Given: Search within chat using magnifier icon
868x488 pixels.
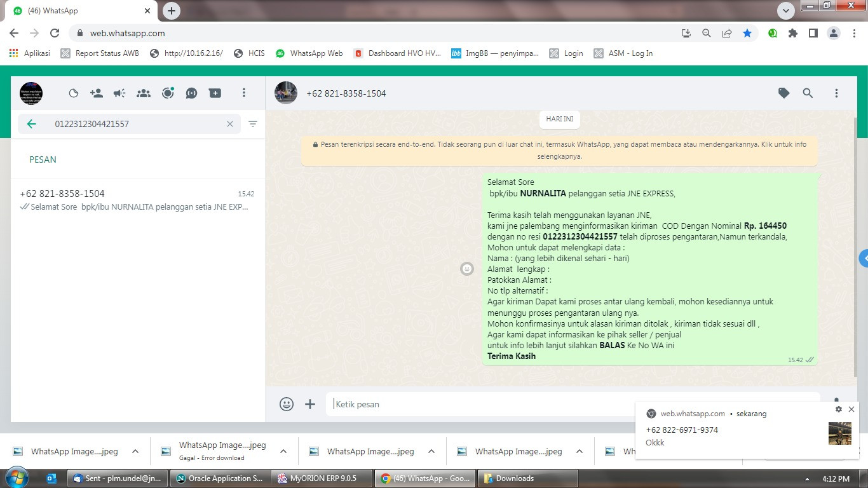Looking at the screenshot, I should (x=808, y=93).
